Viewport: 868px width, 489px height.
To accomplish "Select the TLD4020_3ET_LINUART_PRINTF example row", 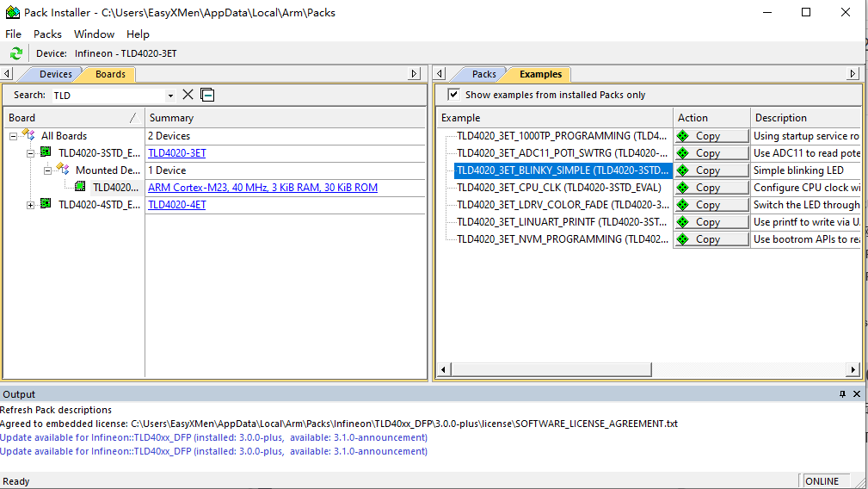I will 562,221.
